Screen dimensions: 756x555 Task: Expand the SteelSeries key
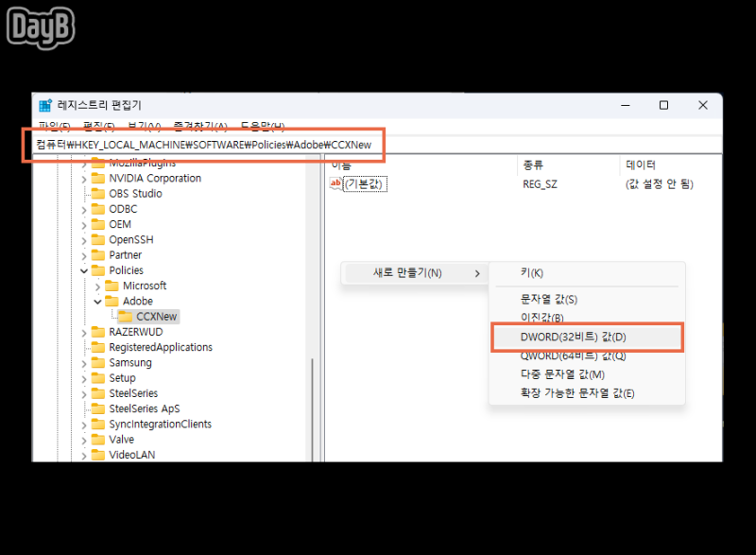coord(84,394)
